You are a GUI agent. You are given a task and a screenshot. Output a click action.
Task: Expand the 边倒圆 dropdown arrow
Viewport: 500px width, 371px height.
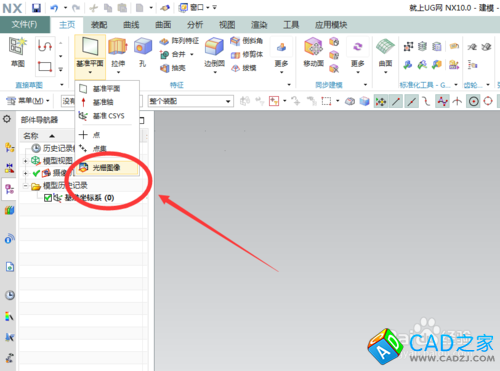(215, 72)
